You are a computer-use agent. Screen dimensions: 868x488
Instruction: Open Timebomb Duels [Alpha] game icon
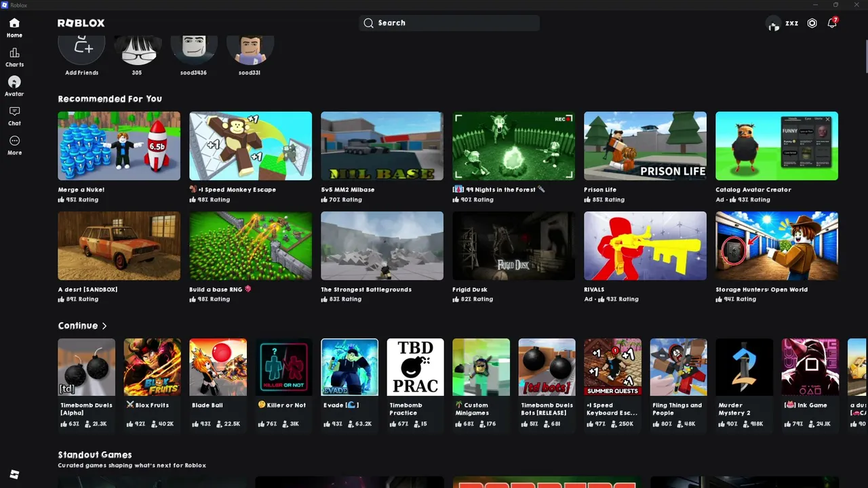pos(86,367)
